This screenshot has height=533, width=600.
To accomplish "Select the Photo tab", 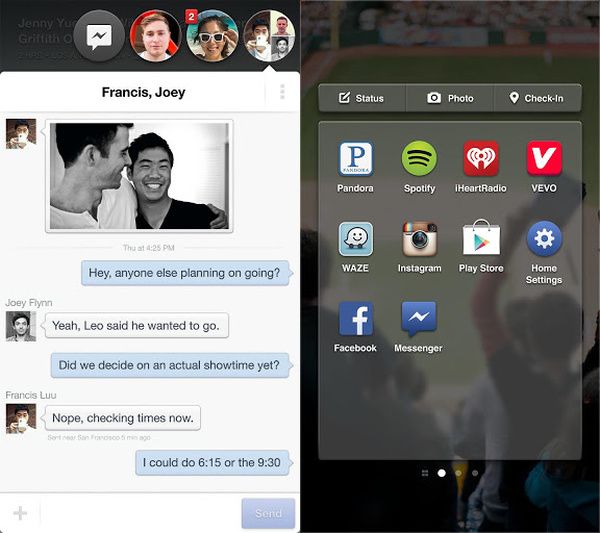I will point(450,98).
